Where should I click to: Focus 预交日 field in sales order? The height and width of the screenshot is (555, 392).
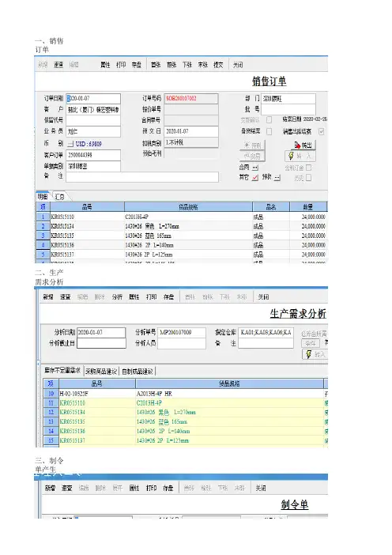(191, 131)
